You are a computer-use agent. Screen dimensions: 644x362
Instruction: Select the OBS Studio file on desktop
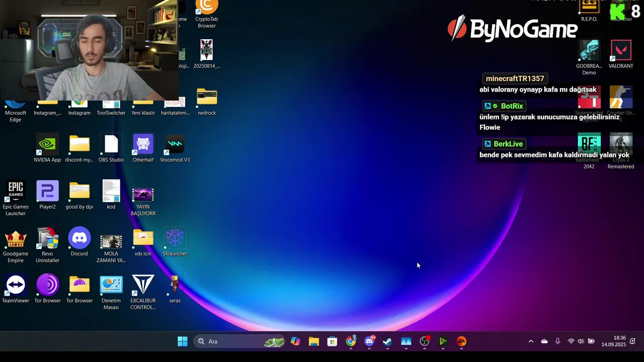[111, 148]
